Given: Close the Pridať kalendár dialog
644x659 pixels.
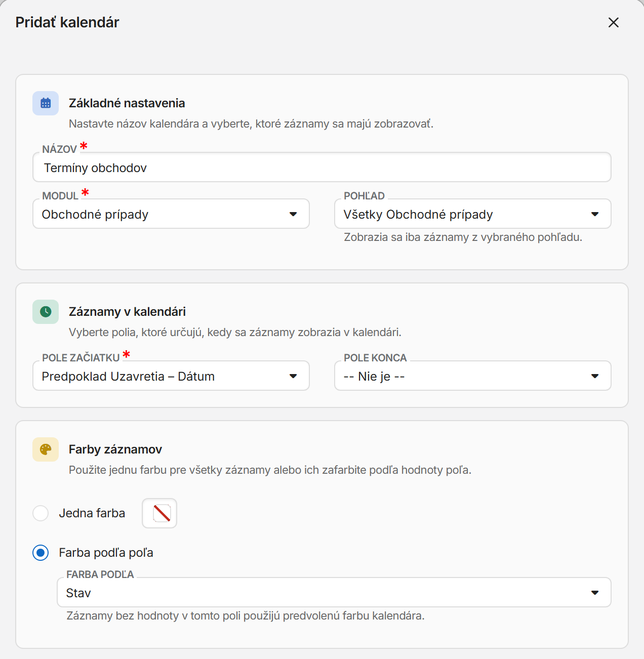Looking at the screenshot, I should pos(613,22).
